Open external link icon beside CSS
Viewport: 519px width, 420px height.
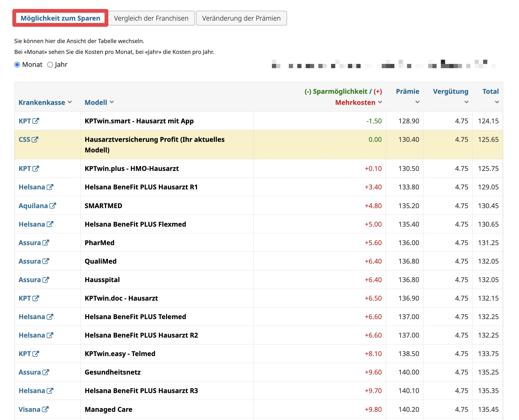click(x=35, y=139)
